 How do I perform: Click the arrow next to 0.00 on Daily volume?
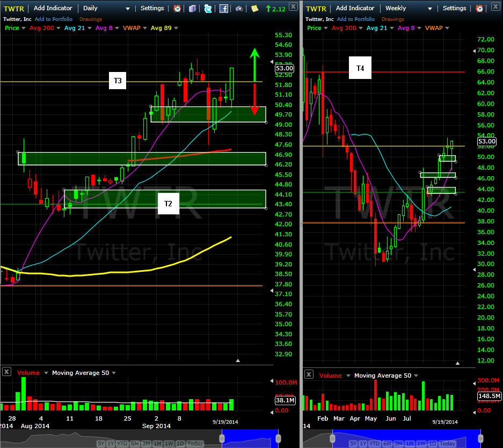point(272,413)
